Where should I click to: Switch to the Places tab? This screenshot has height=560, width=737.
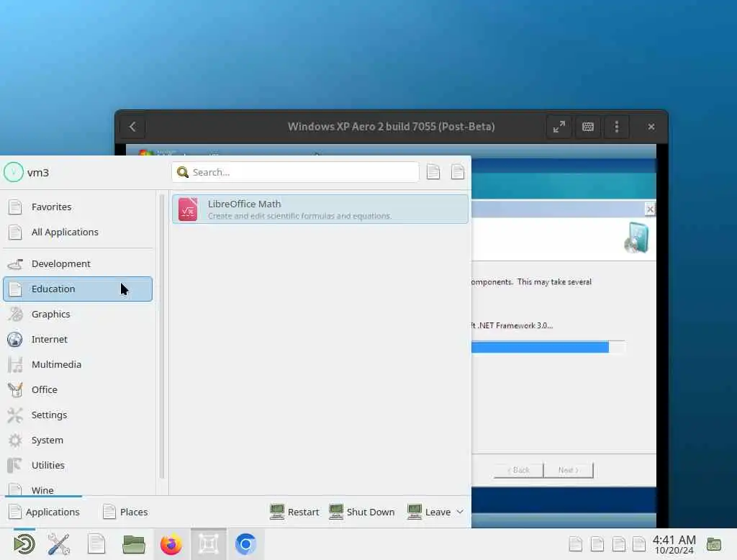[x=125, y=512]
